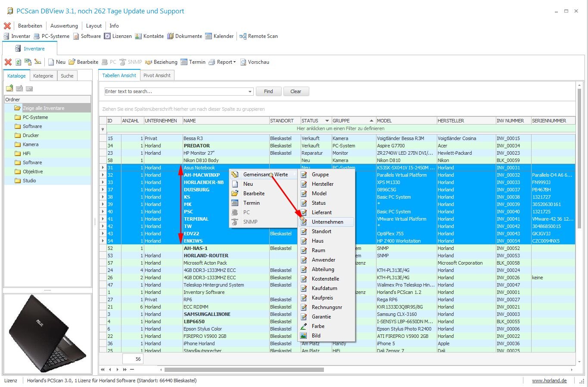Click the MODEL column header
The width and height of the screenshot is (588, 387).
click(x=406, y=121)
